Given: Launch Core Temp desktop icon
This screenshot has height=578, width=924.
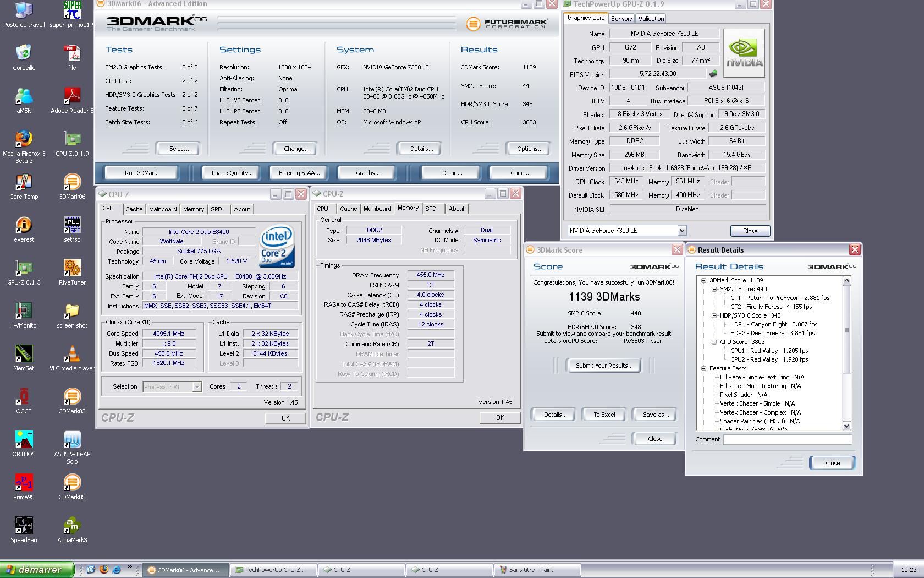Looking at the screenshot, I should point(24,187).
